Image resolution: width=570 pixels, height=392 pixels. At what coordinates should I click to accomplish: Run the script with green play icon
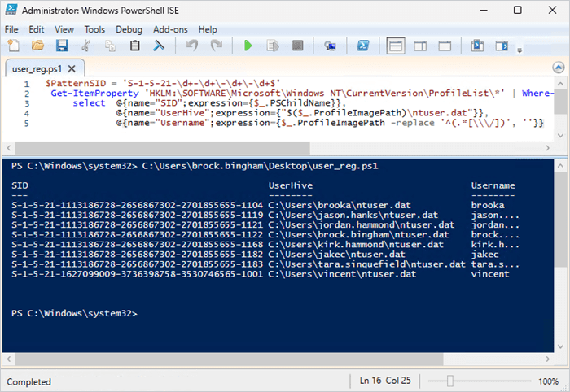248,46
